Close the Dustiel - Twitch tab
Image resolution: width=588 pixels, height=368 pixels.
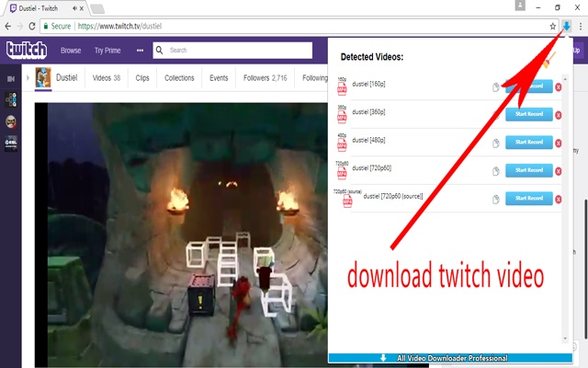pyautogui.click(x=82, y=8)
